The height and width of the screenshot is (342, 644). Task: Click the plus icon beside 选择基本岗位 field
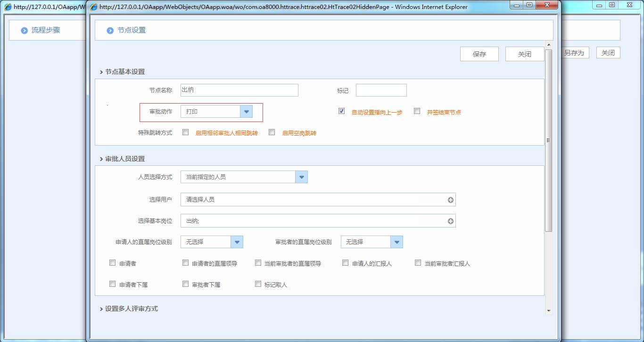pos(449,220)
